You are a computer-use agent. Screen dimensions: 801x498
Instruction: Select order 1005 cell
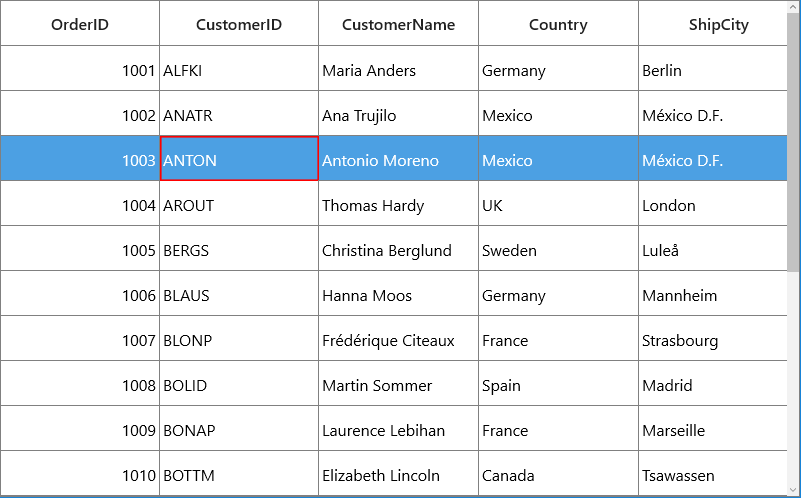[x=80, y=248]
